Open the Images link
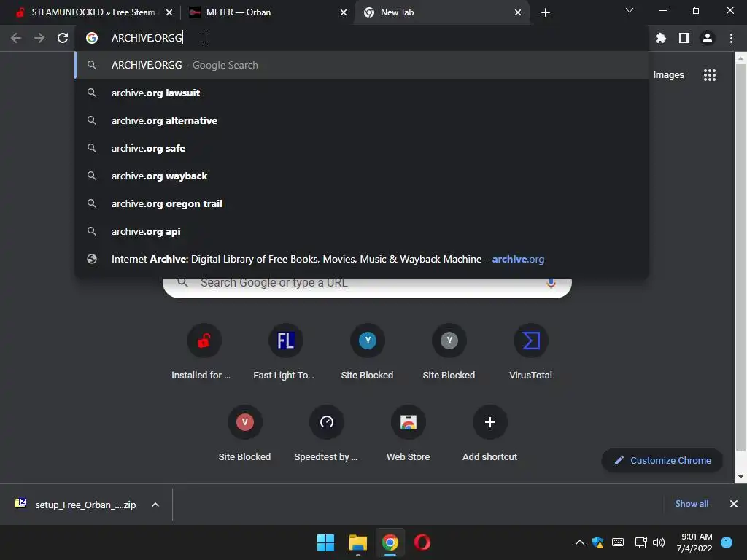The height and width of the screenshot is (560, 747). coord(668,75)
